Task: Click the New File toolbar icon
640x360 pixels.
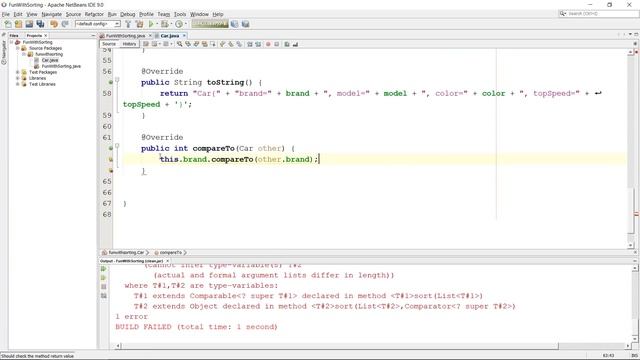Action: [x=8, y=24]
